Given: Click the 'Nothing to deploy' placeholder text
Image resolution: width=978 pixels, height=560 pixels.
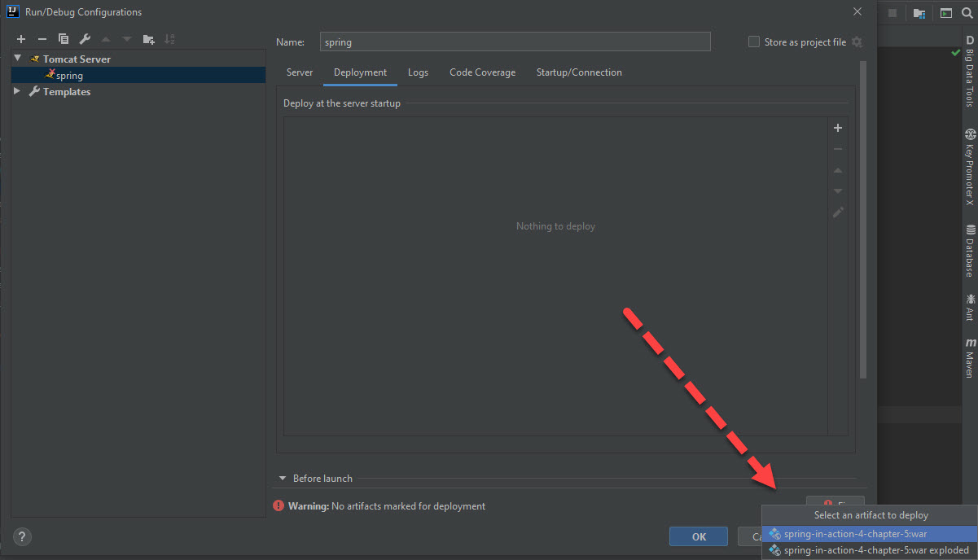Looking at the screenshot, I should click(555, 226).
